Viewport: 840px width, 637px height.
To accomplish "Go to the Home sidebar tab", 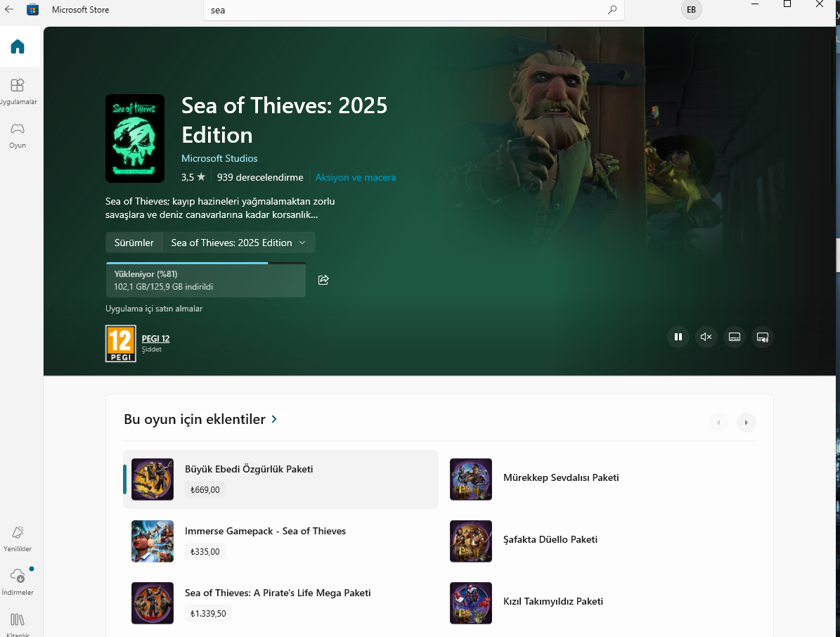I will 18,46.
